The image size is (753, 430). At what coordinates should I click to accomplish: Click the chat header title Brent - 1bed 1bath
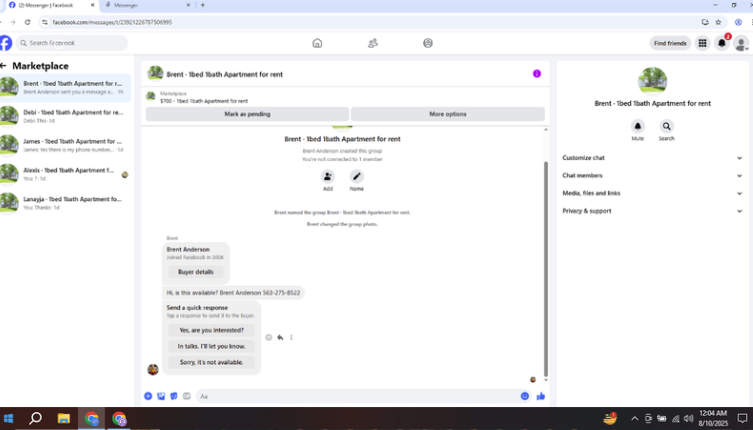point(224,74)
